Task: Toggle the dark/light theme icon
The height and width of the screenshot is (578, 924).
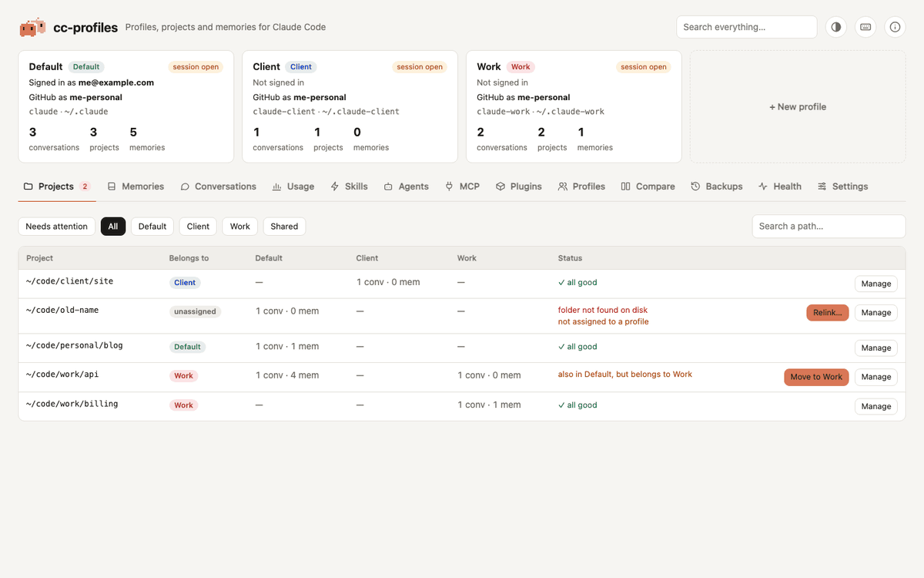Action: pyautogui.click(x=836, y=27)
